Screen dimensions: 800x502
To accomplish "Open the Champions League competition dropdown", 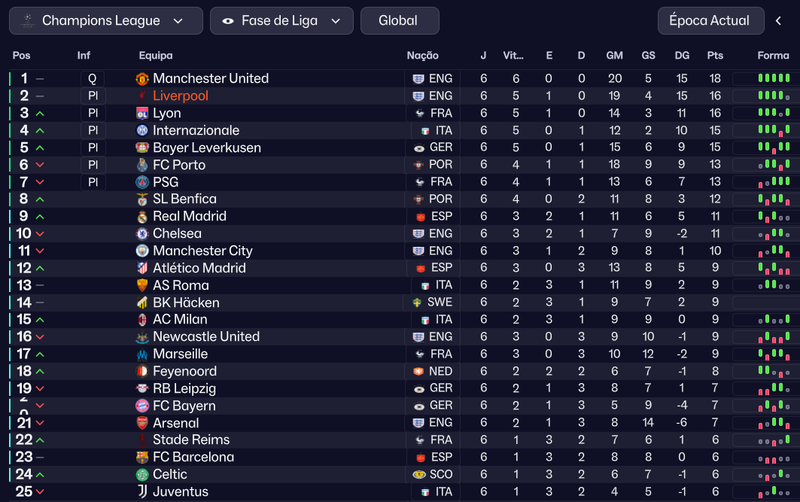I will pos(106,21).
